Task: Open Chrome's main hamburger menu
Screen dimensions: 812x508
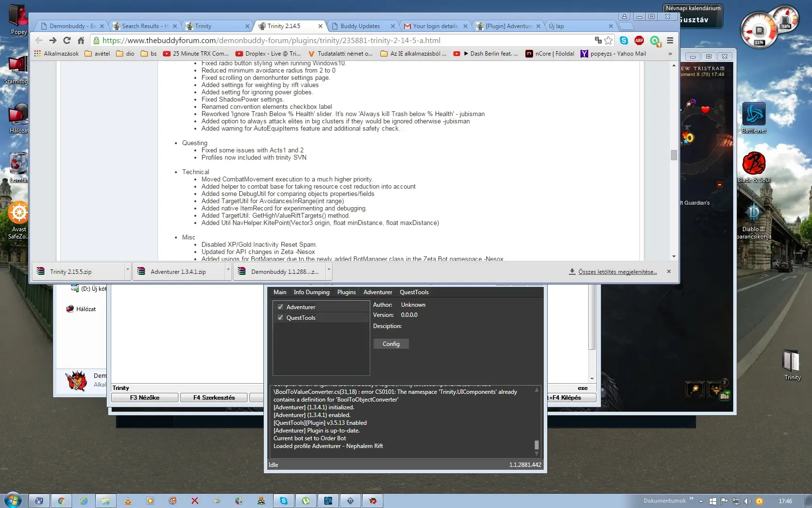Action: [670, 41]
